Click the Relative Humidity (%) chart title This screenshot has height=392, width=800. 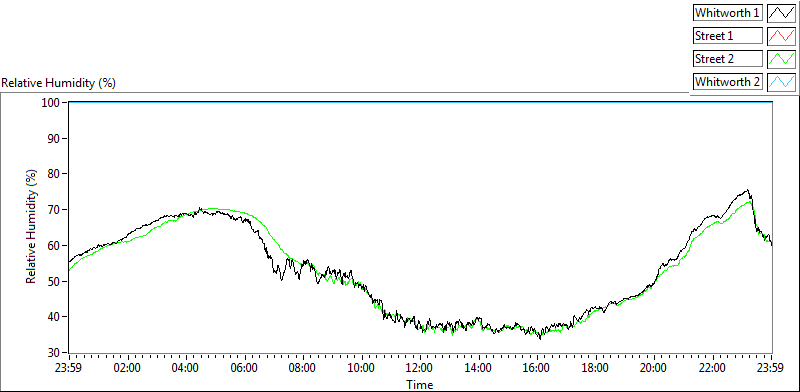point(59,83)
